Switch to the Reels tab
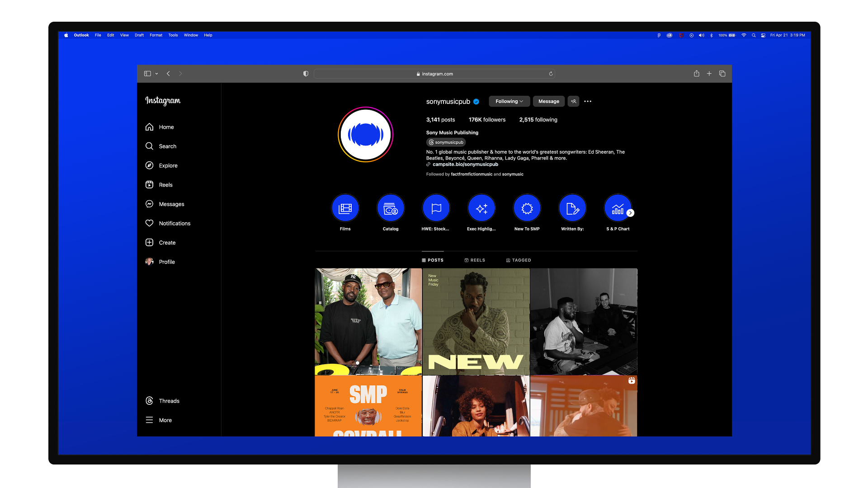The image size is (868, 488). coord(475,260)
